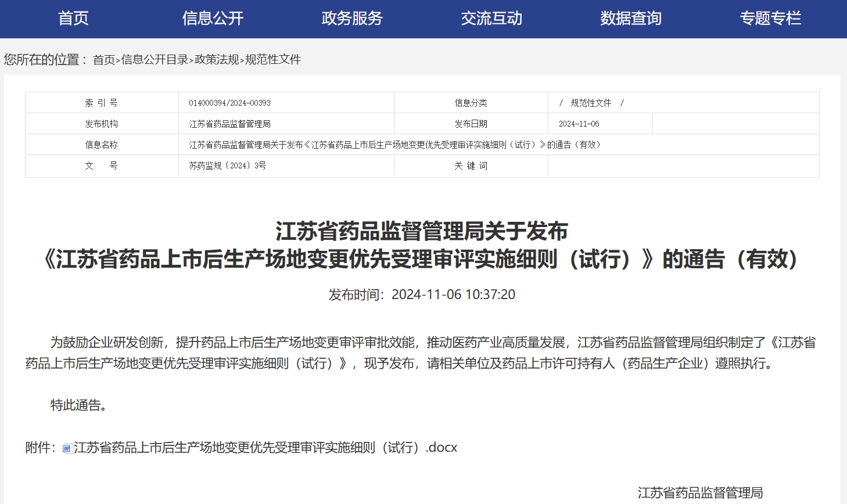Click the 信息名称 row's notice title text
The width and height of the screenshot is (847, 504).
click(x=394, y=145)
